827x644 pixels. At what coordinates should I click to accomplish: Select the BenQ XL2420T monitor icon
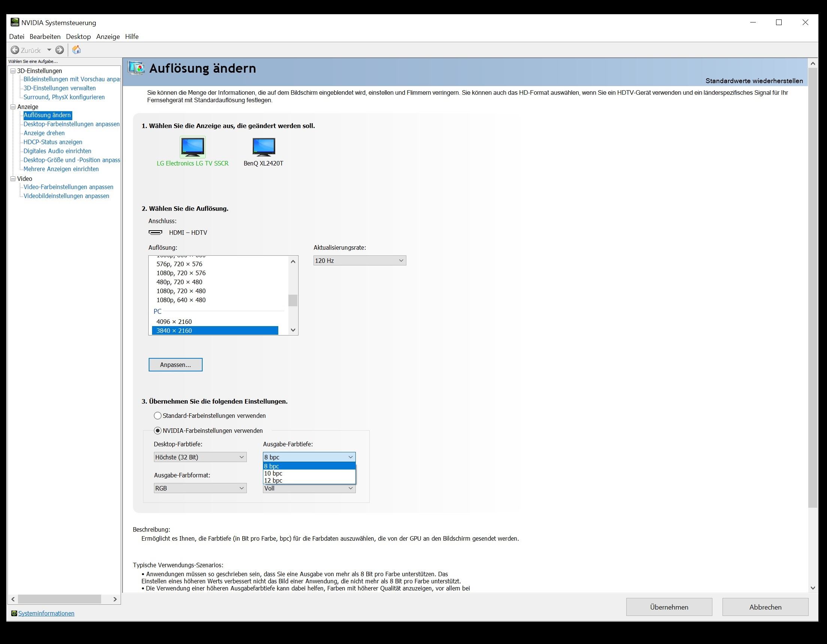coord(264,147)
